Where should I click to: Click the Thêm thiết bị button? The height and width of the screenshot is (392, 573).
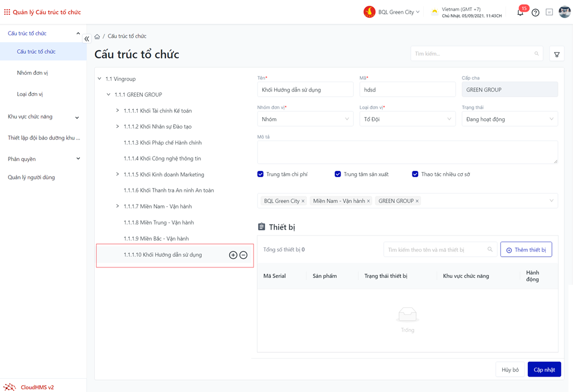pos(526,250)
